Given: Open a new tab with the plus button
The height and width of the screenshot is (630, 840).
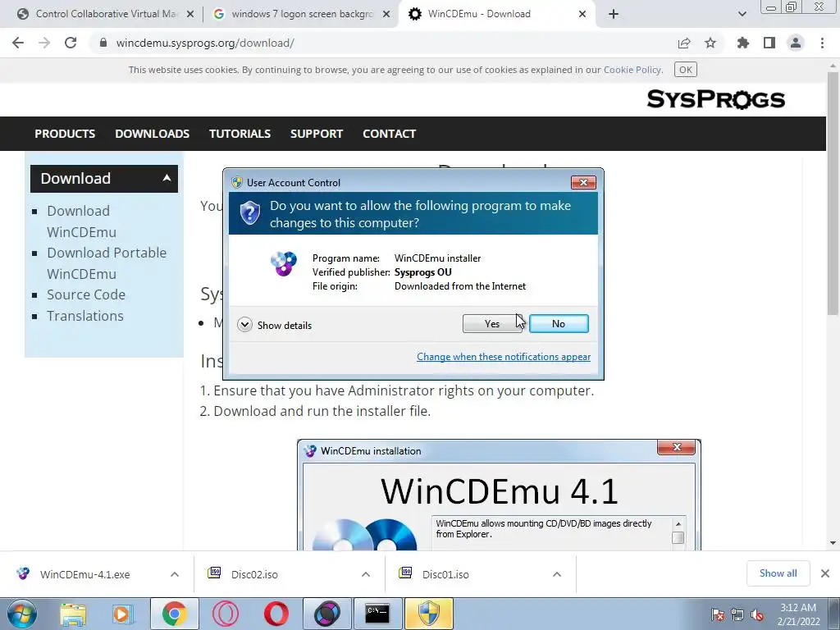Looking at the screenshot, I should click(x=614, y=14).
